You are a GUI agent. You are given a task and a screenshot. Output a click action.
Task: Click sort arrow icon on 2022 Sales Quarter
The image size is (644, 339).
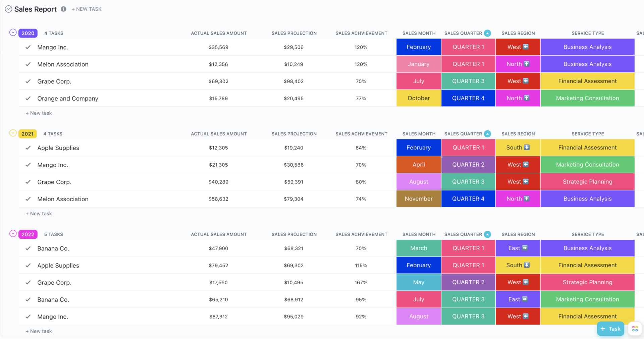tap(488, 234)
